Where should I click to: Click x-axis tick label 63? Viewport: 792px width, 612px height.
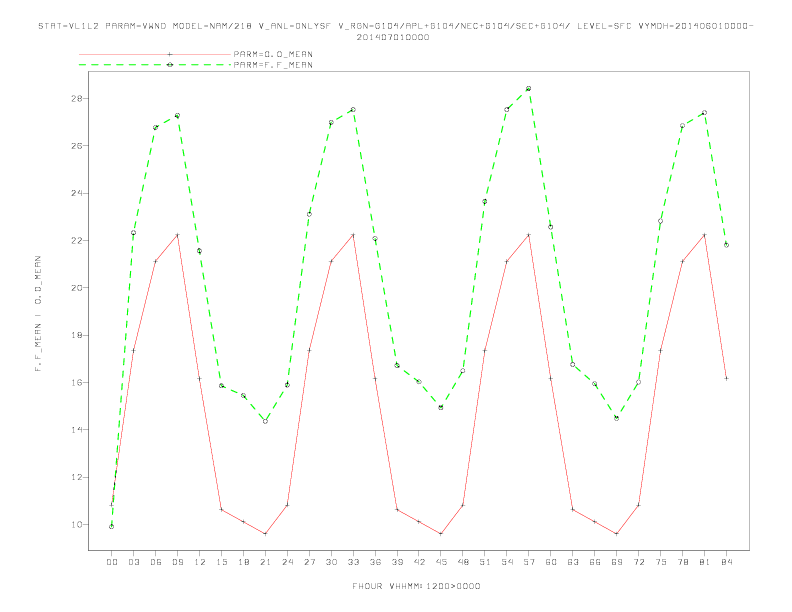573,562
